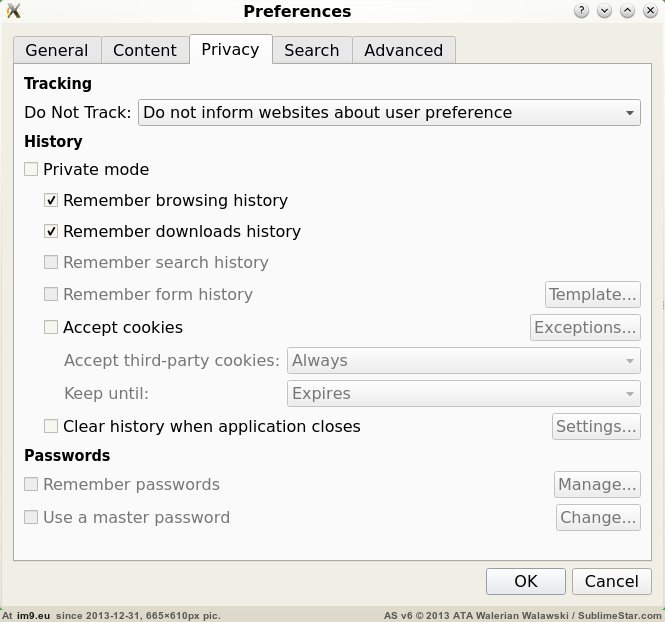Viewport: 665px width, 622px height.
Task: Switch to the General tab
Action: 57,50
